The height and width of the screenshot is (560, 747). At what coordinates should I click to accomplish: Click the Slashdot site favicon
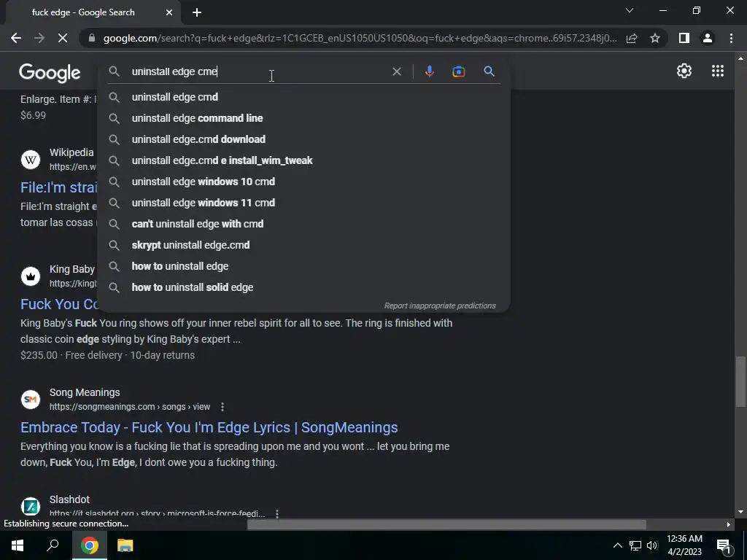point(31,507)
